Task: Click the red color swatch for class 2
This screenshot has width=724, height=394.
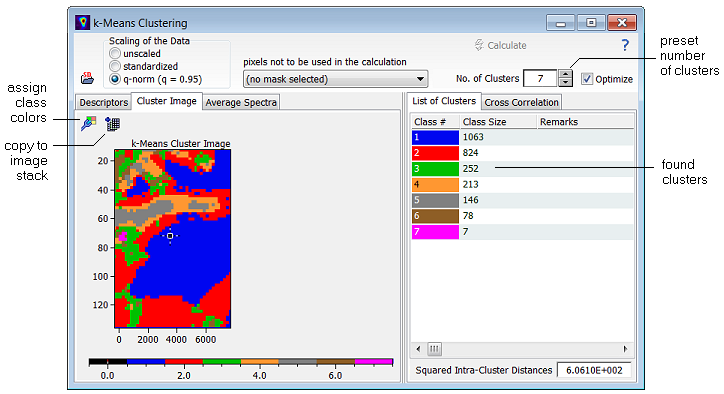Action: pyautogui.click(x=435, y=153)
